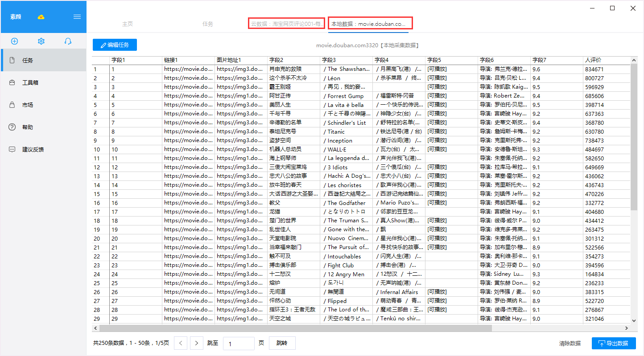Viewport: 644px width, 356px height.
Task: Select the cell / Forrest Gump
Action: point(347,96)
